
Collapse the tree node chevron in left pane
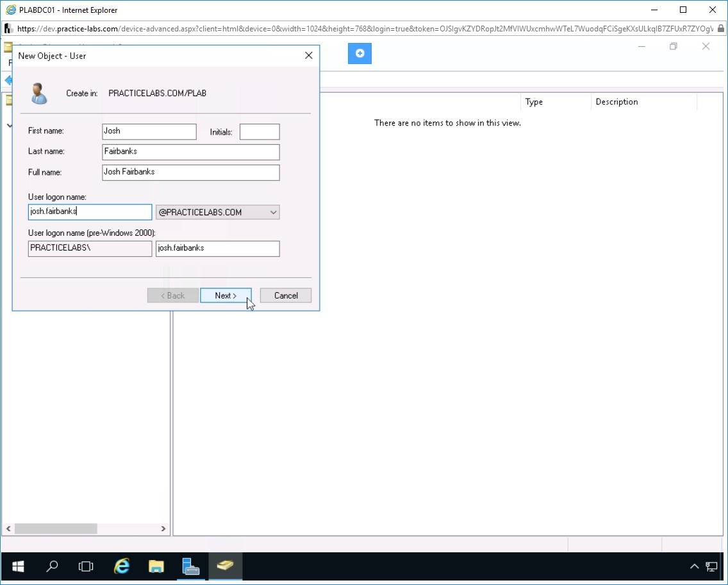coord(9,126)
